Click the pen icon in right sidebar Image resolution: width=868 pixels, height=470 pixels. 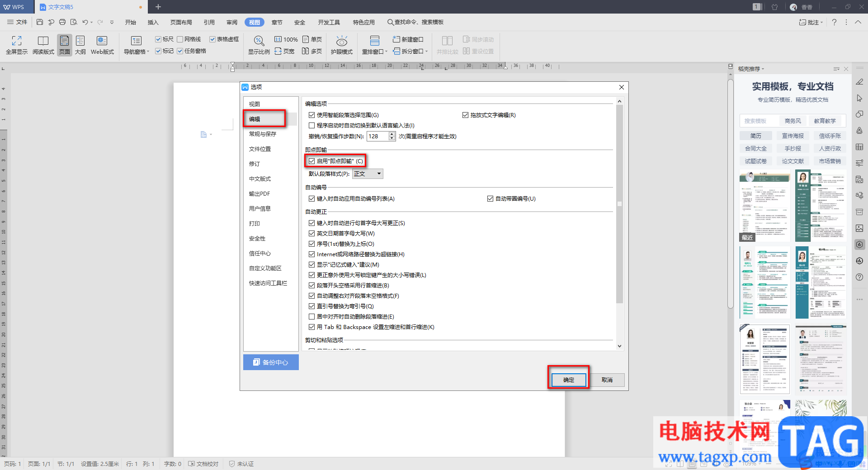(x=859, y=82)
